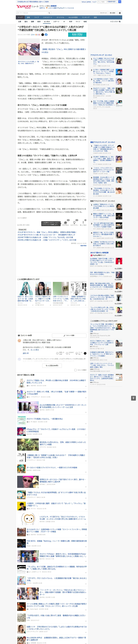
Task: Click the search magnifier button in the keyword box
Action: pos(49,13)
